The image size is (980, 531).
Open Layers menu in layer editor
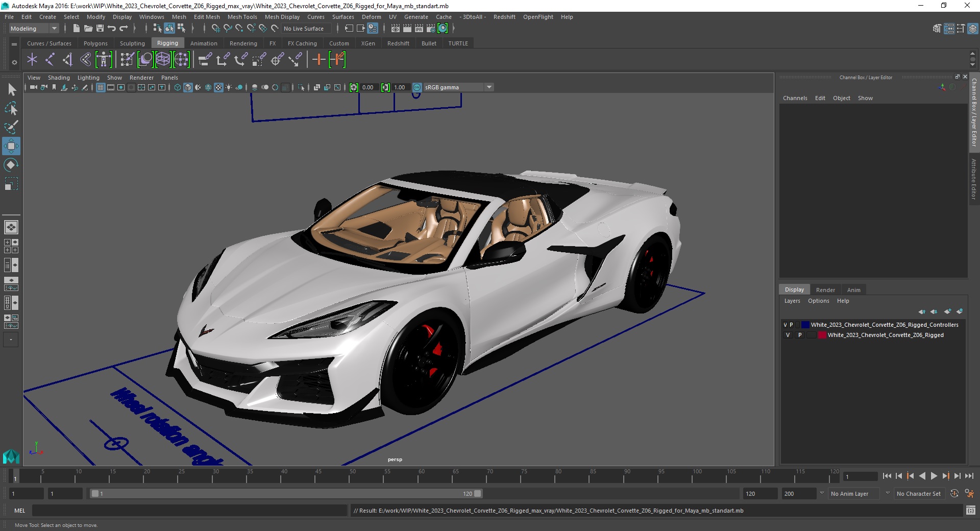(x=792, y=301)
